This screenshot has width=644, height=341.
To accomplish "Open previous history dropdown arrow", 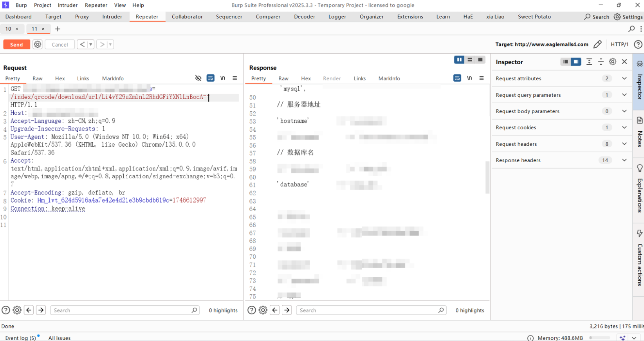I will pos(91,45).
